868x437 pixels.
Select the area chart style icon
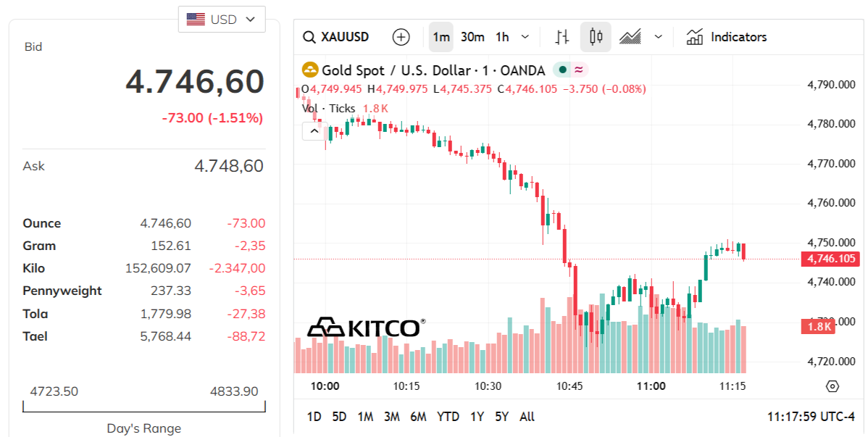pyautogui.click(x=631, y=36)
